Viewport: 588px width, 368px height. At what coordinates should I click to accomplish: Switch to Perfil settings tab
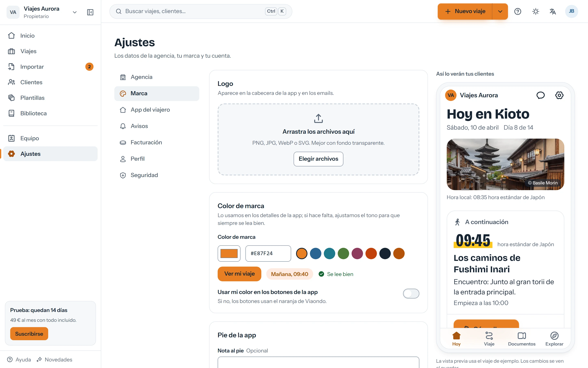pos(157,159)
